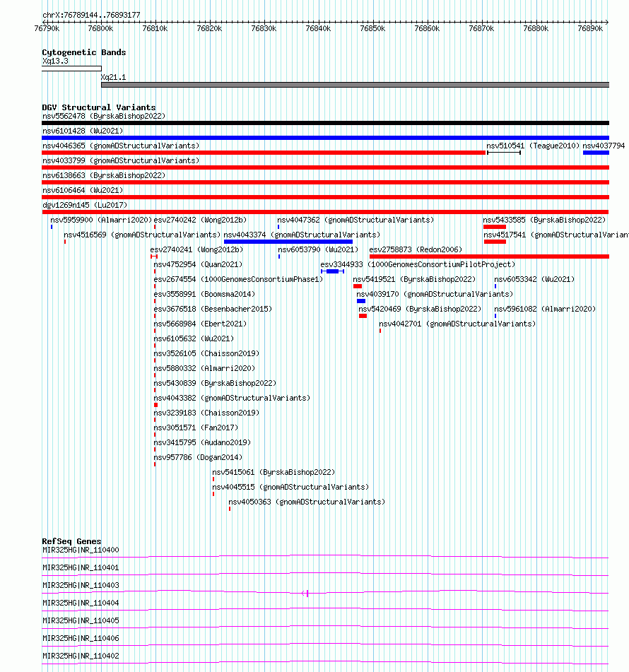This screenshot has width=629, height=672.
Task: Open nsv6106464 (Wu2021) variant label
Action: point(83,190)
